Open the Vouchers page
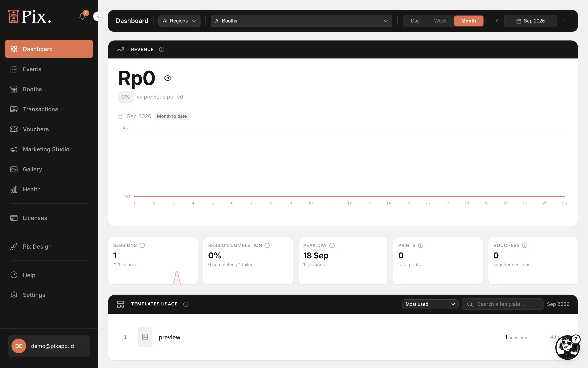 coord(49,129)
